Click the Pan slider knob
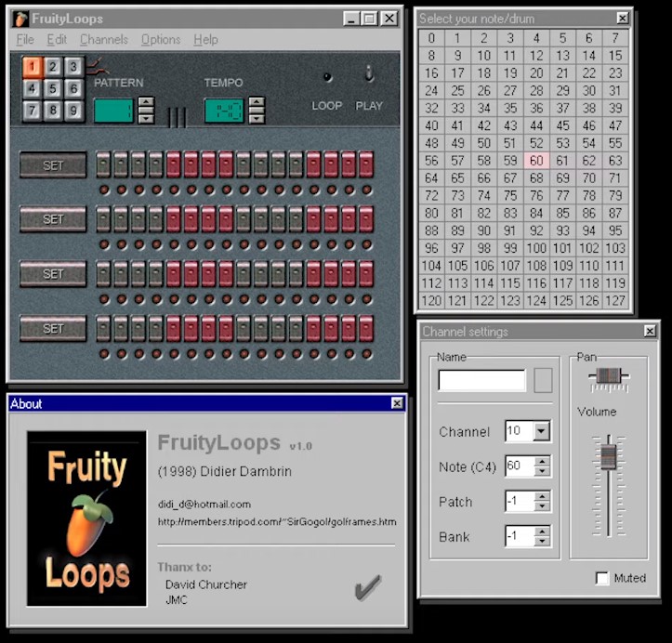This screenshot has height=643, width=672. (x=609, y=376)
